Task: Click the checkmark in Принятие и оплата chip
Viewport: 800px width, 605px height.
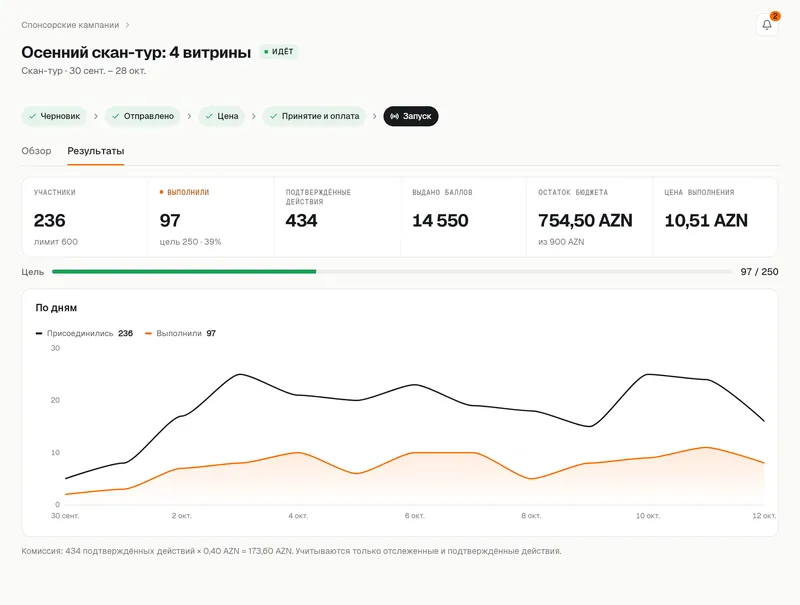Action: coord(273,116)
